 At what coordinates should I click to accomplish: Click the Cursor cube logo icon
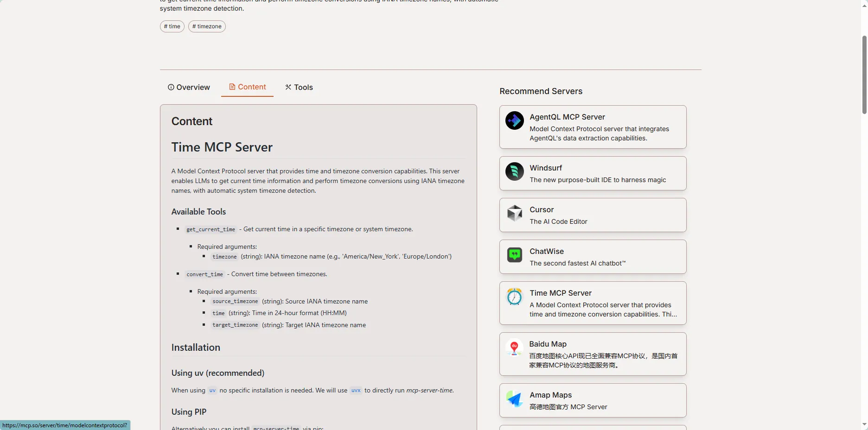point(514,213)
